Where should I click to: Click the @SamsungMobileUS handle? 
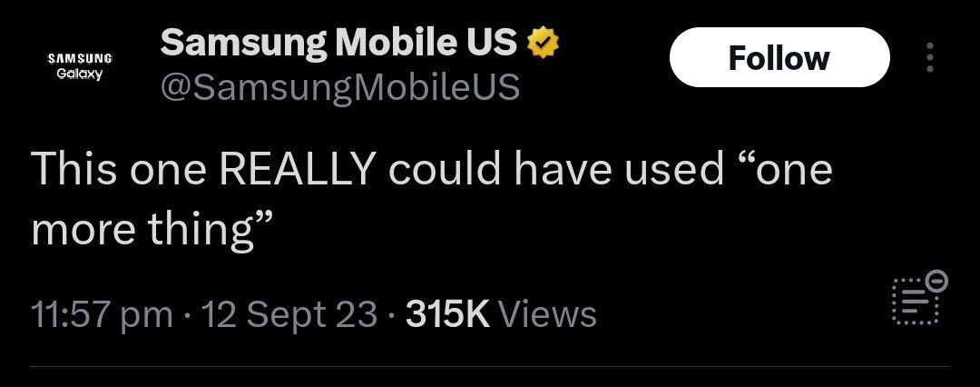point(340,87)
